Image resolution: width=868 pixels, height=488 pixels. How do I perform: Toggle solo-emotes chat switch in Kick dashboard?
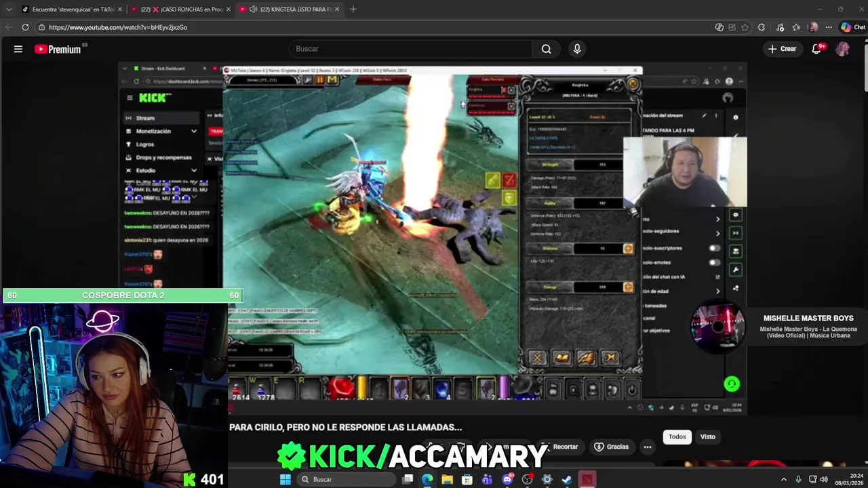tap(714, 262)
